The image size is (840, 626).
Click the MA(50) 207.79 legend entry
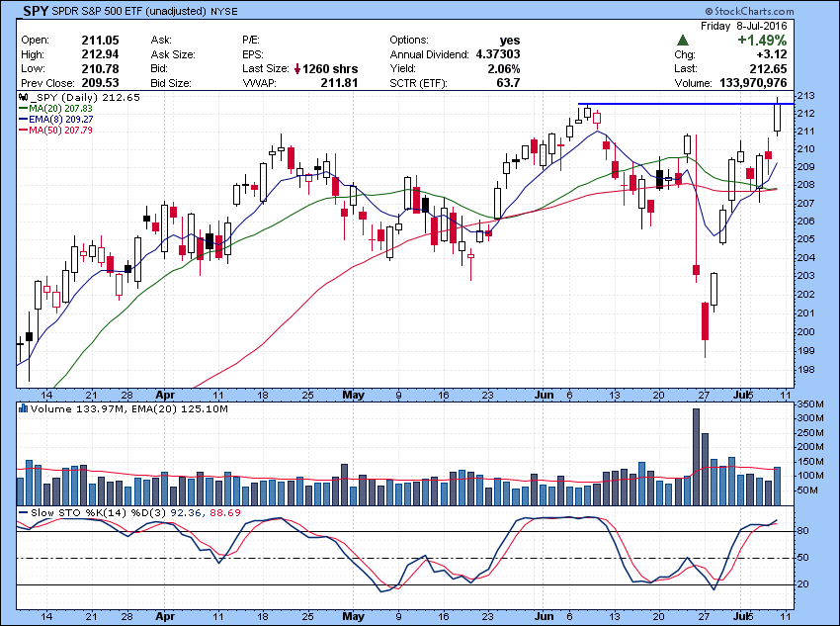click(x=55, y=130)
